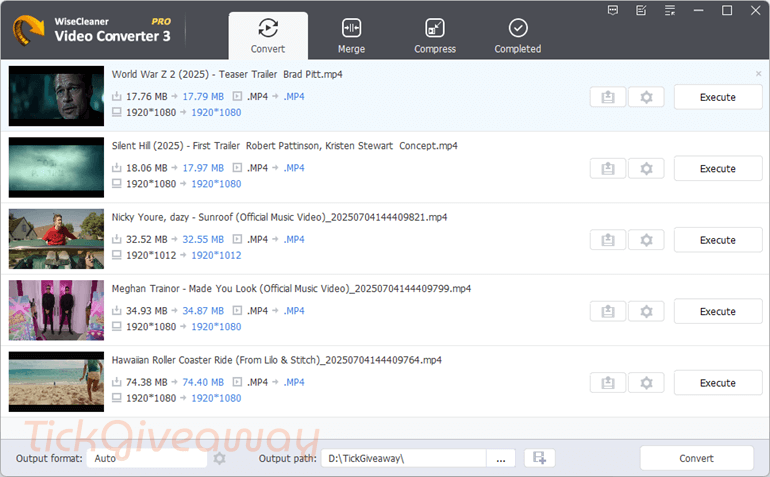
Task: Select Hawaiian Roller Coaster beach thumbnail
Action: point(56,382)
